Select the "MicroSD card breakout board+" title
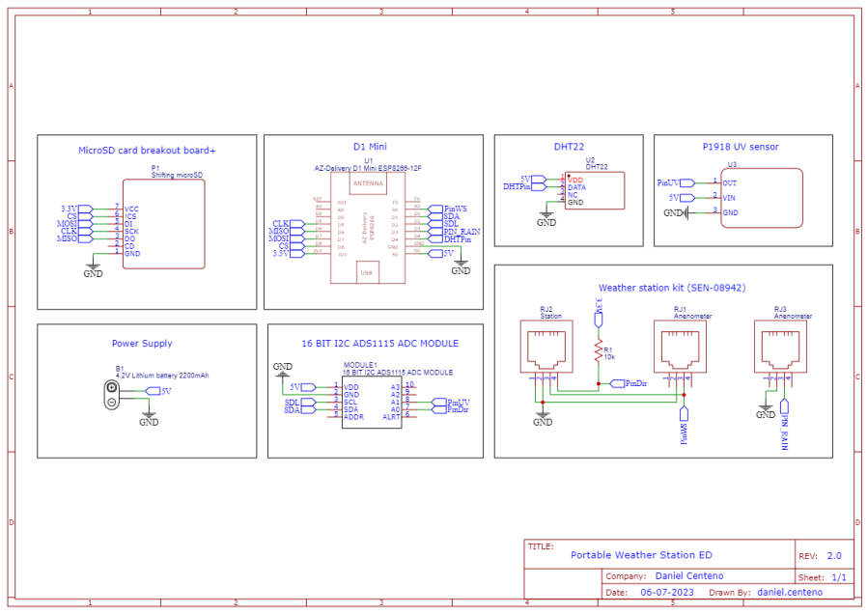Viewport: 868px width, 614px height. coord(147,150)
